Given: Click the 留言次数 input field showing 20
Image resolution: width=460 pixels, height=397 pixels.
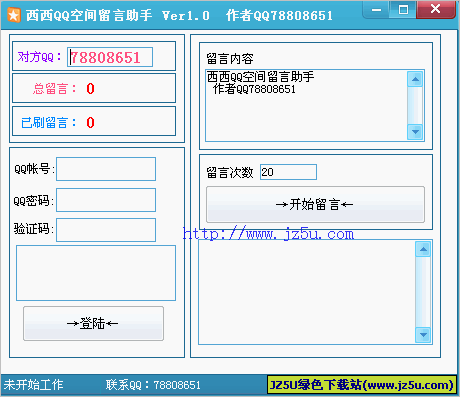Looking at the screenshot, I should pos(288,172).
